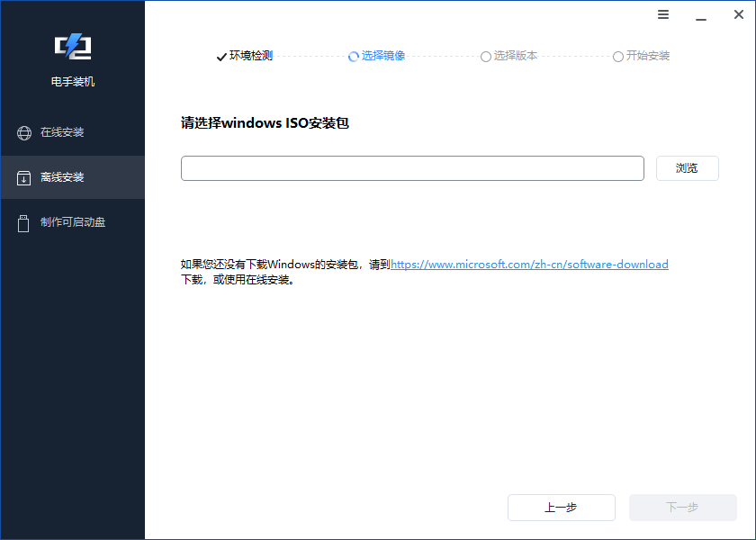Select the 选择版本 step indicator
The height and width of the screenshot is (540, 756).
click(508, 56)
